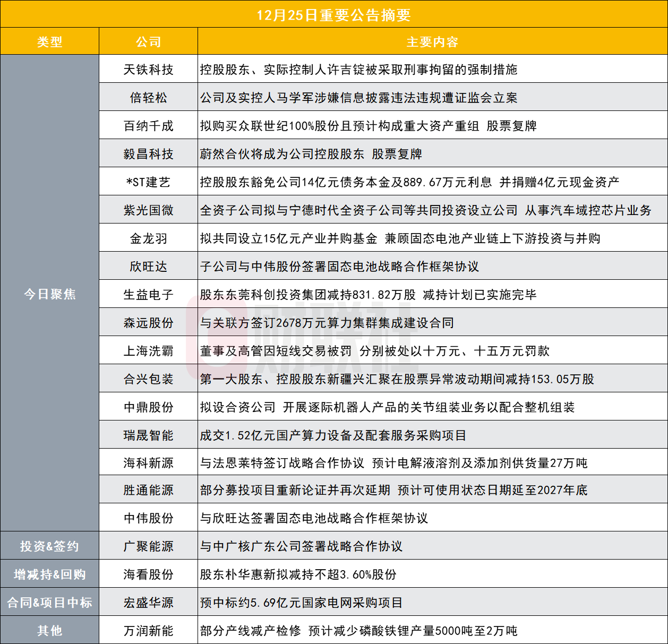Click company name '毅昌科技'
This screenshot has width=668, height=644.
[x=148, y=154]
